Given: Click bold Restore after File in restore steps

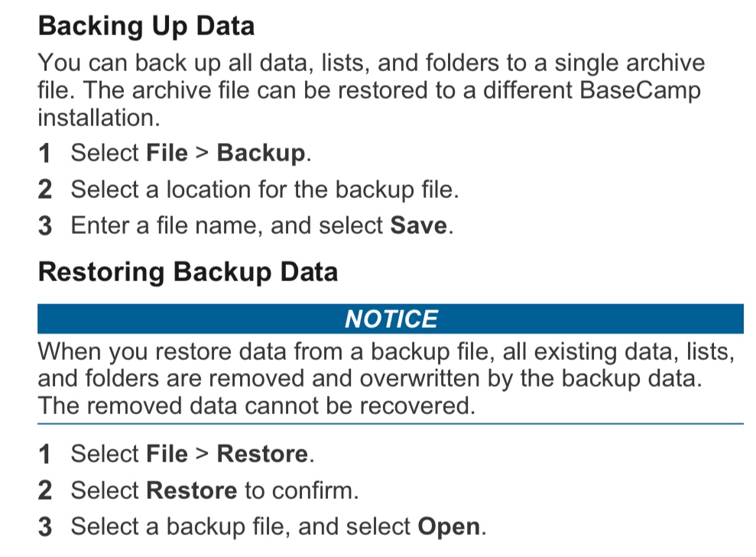Looking at the screenshot, I should point(262,454).
